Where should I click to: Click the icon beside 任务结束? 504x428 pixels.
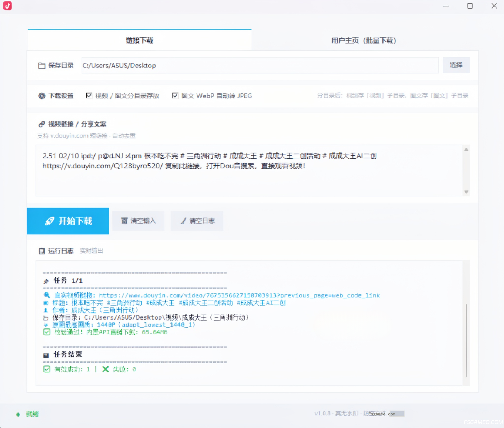pos(46,355)
